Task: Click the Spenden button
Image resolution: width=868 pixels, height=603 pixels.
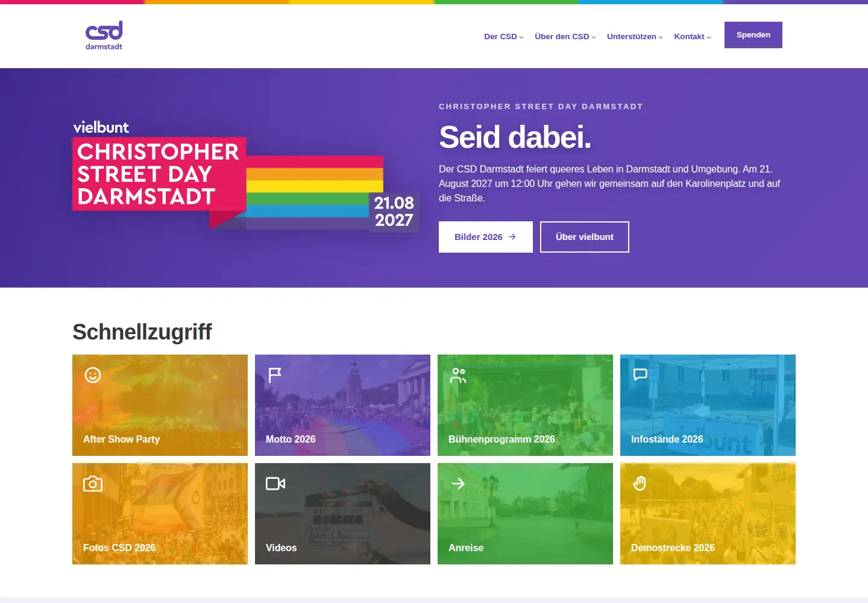Action: [x=753, y=35]
